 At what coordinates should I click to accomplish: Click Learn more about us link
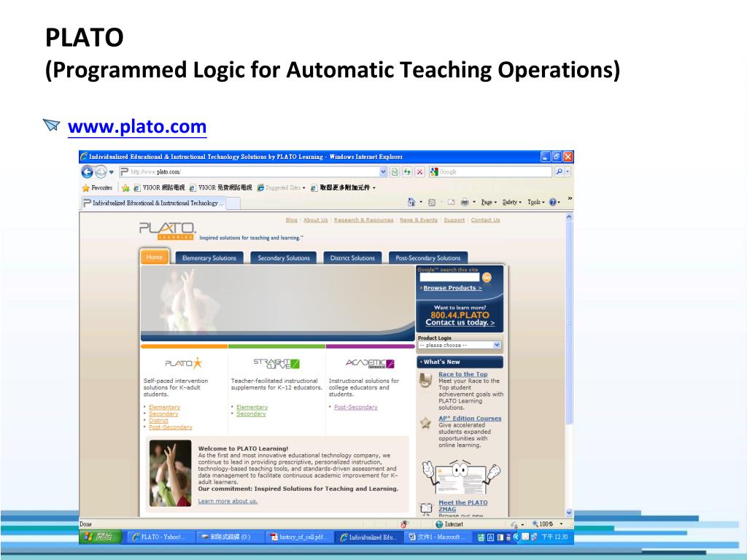[x=228, y=502]
